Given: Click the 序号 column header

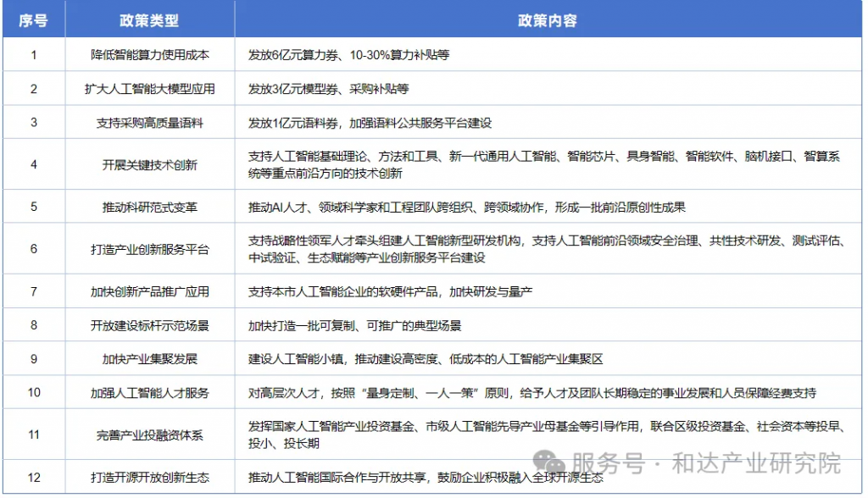Looking at the screenshot, I should 34,20.
